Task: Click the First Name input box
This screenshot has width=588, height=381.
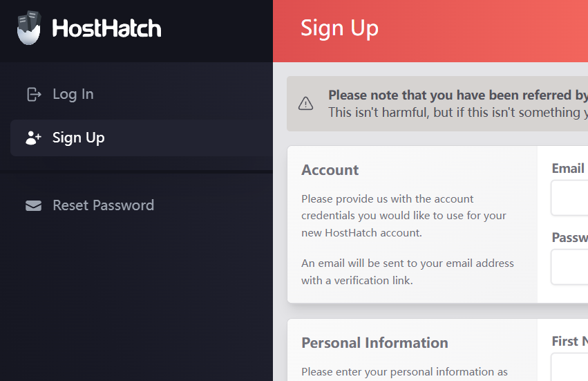Action: 570,366
